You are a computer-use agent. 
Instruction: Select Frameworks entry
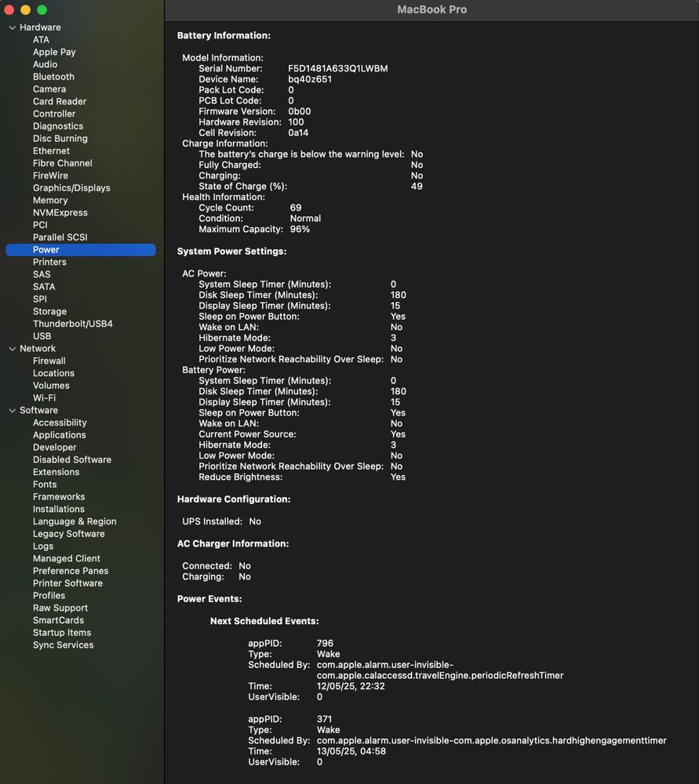tap(59, 496)
